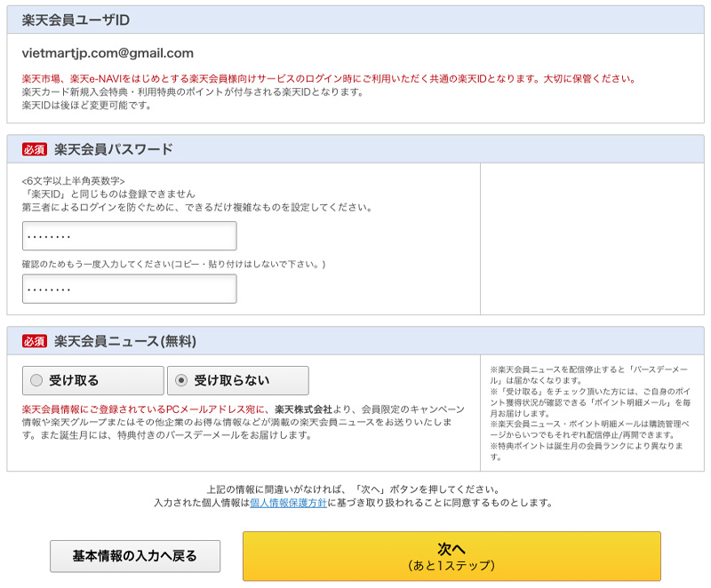Click the 必須 badge beside 楽天会員ニュース
This screenshot has height=588, width=711.
34,341
